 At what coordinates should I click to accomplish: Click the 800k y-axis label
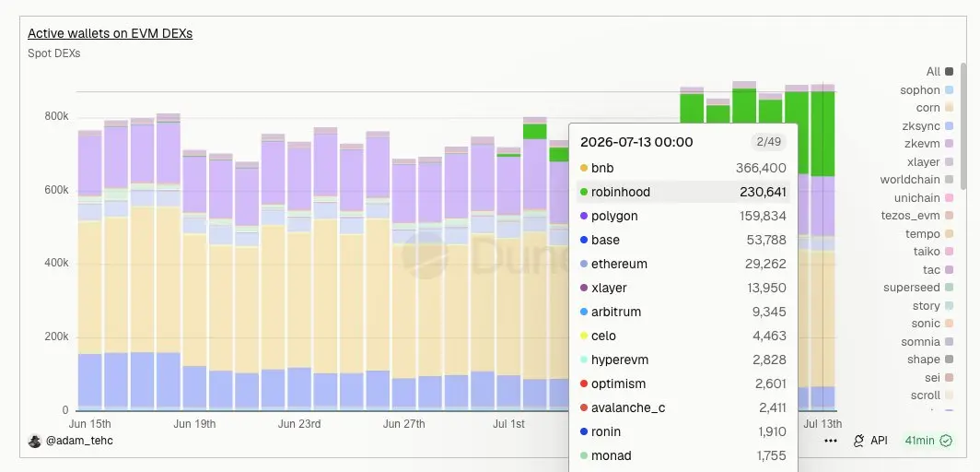click(x=56, y=116)
